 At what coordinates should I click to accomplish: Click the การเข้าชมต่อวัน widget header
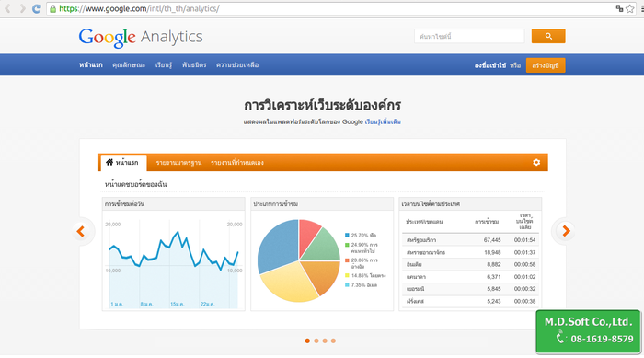tap(173, 204)
